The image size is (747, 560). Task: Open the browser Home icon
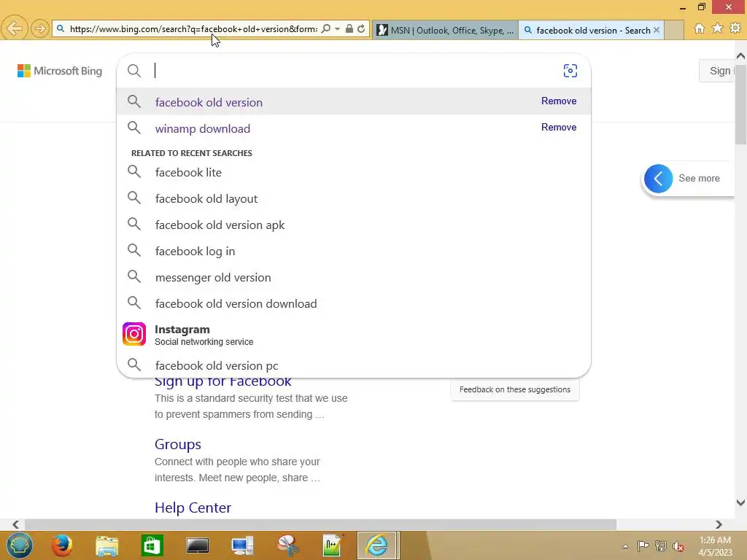pyautogui.click(x=700, y=28)
